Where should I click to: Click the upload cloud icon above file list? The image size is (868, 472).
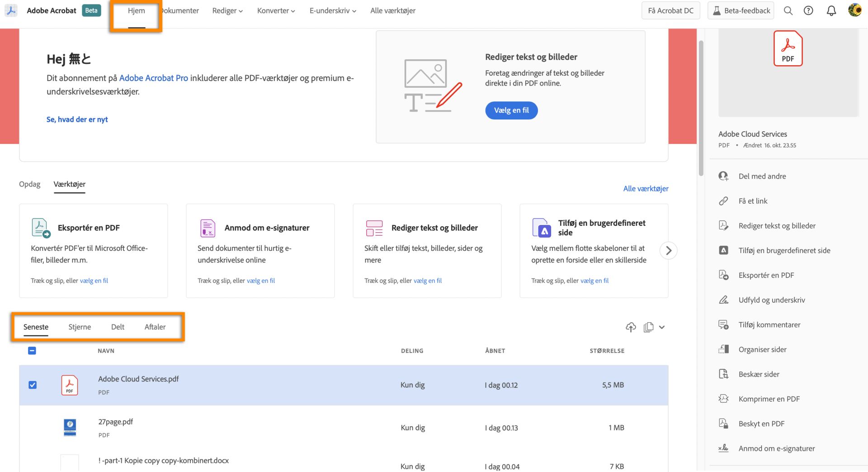pyautogui.click(x=631, y=327)
